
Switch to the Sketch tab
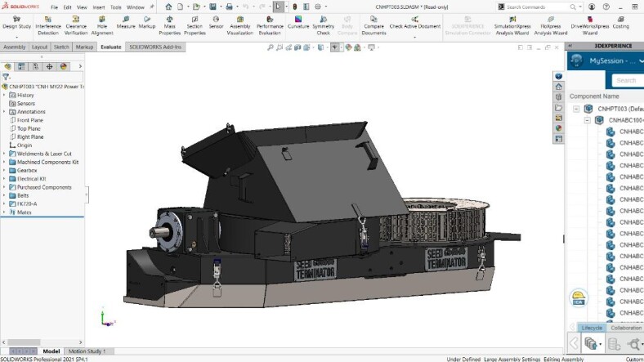click(x=61, y=47)
